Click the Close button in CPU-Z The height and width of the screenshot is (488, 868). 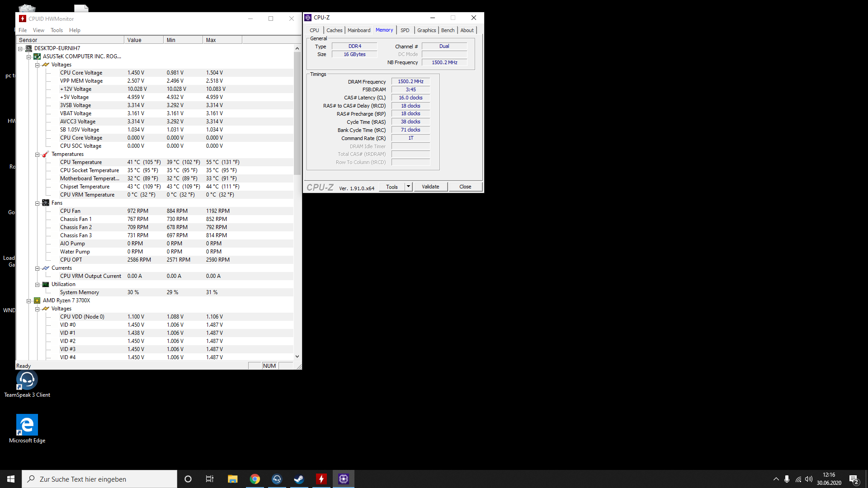point(465,187)
